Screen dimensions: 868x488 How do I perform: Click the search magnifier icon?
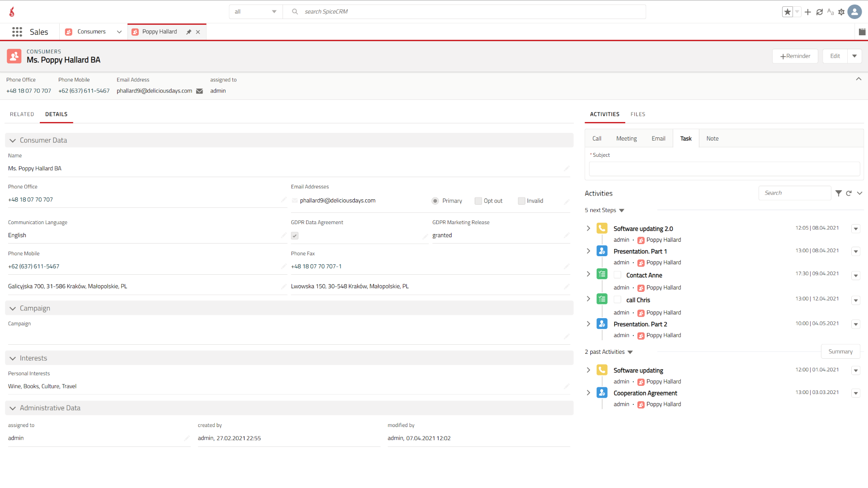(x=295, y=12)
